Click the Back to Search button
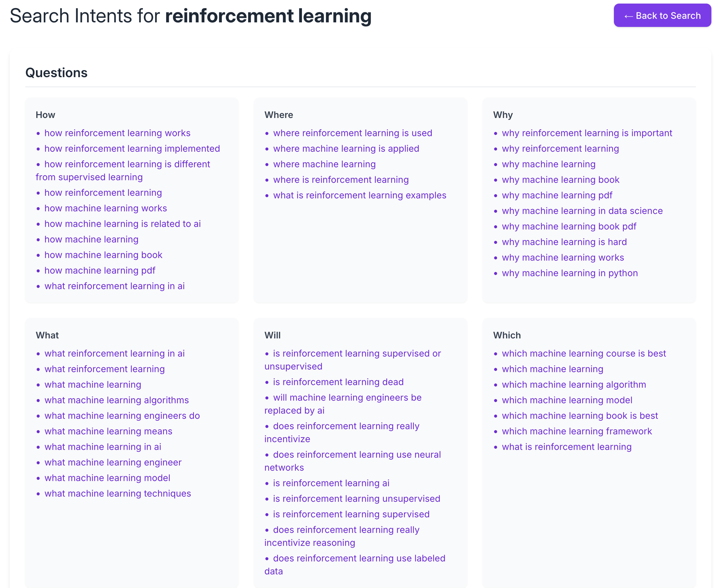 click(662, 16)
